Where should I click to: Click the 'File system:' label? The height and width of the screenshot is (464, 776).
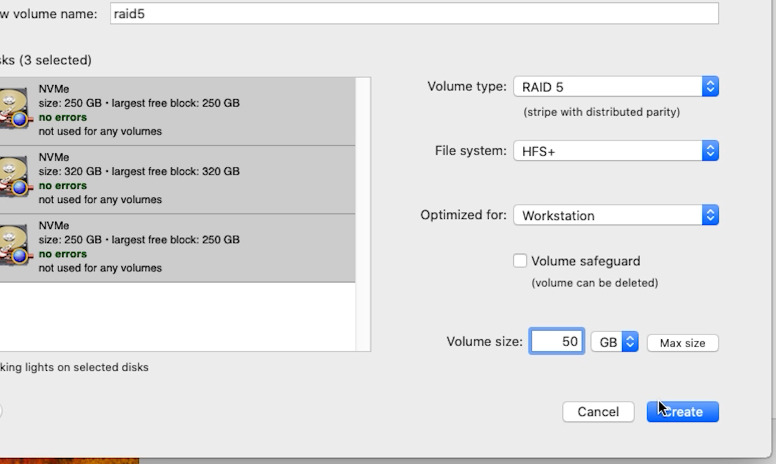471,150
